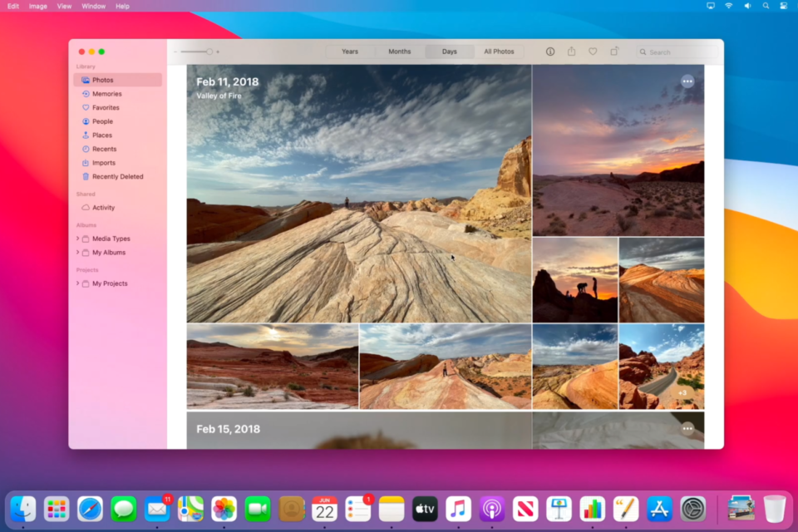Expand the Media Types album group
798x532 pixels.
pos(77,239)
